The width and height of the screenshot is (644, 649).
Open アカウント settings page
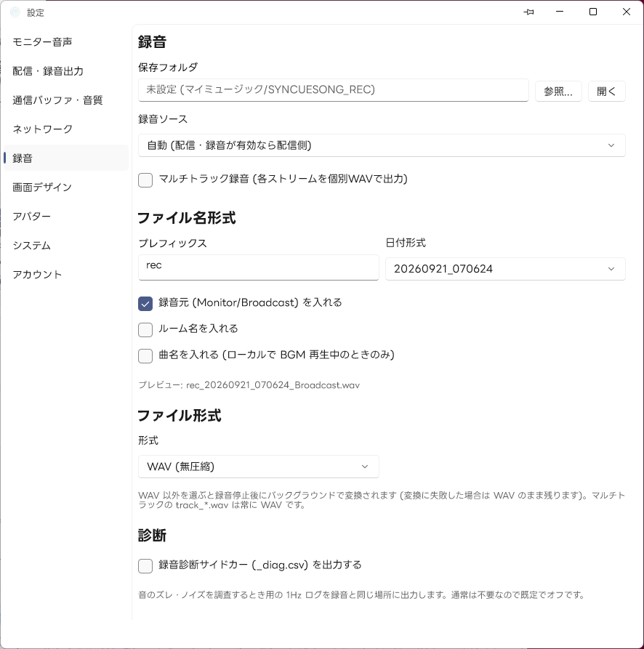point(66,274)
